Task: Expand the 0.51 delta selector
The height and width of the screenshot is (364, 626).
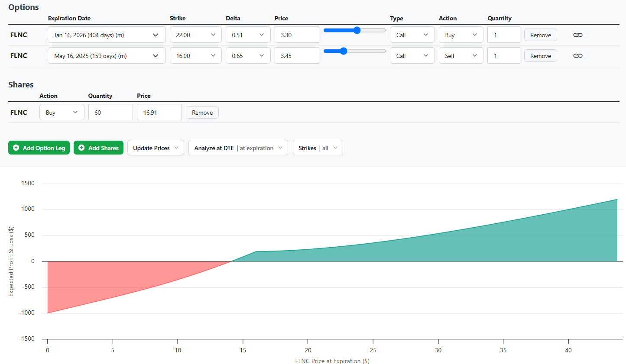Action: click(x=248, y=35)
